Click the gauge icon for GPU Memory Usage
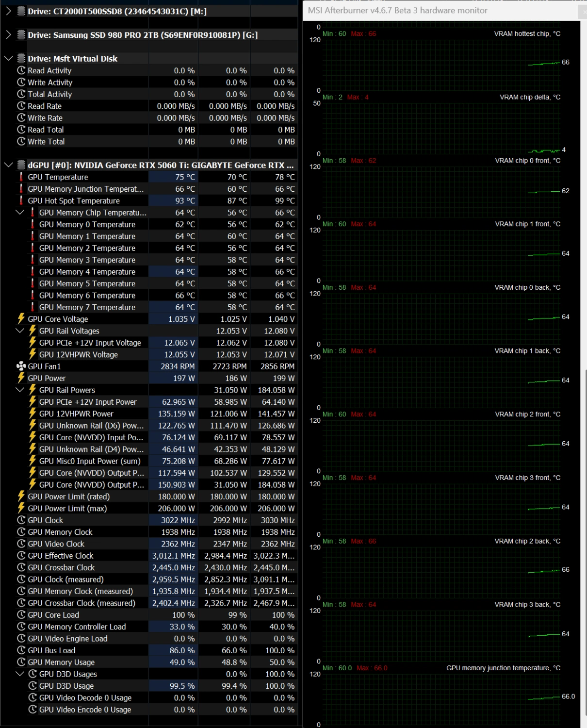 pyautogui.click(x=21, y=662)
